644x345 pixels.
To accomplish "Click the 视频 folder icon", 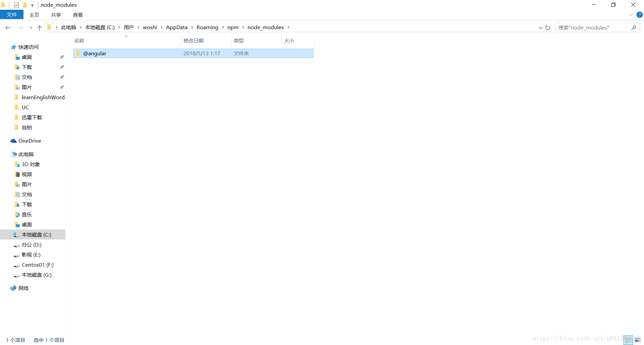I will point(17,175).
